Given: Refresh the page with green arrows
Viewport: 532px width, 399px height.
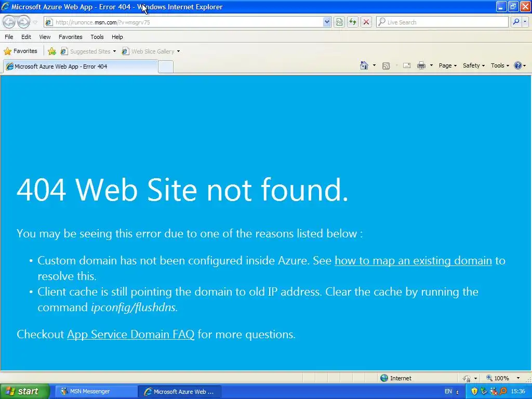Looking at the screenshot, I should [353, 22].
